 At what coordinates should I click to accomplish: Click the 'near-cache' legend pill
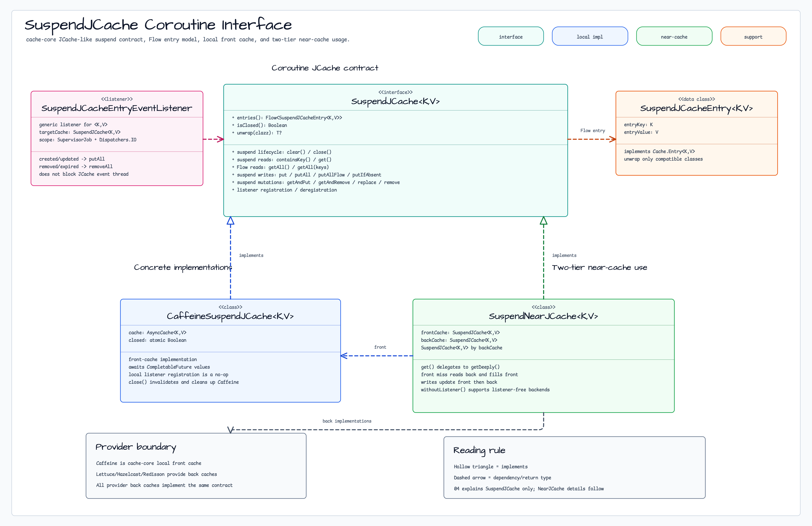click(x=674, y=36)
